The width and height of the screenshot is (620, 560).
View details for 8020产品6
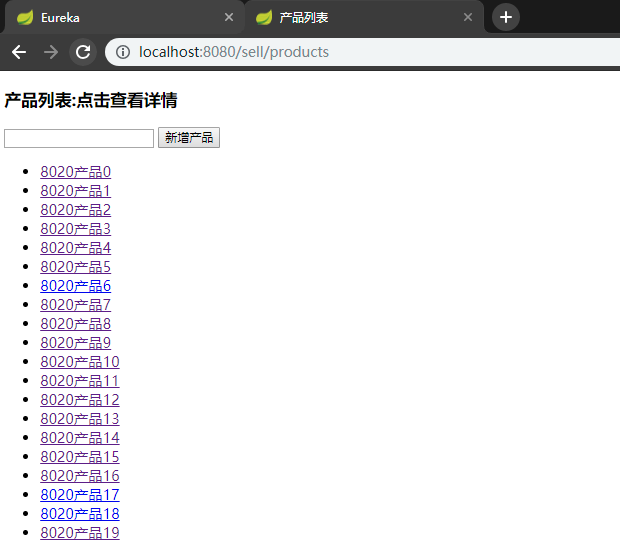[x=75, y=286]
